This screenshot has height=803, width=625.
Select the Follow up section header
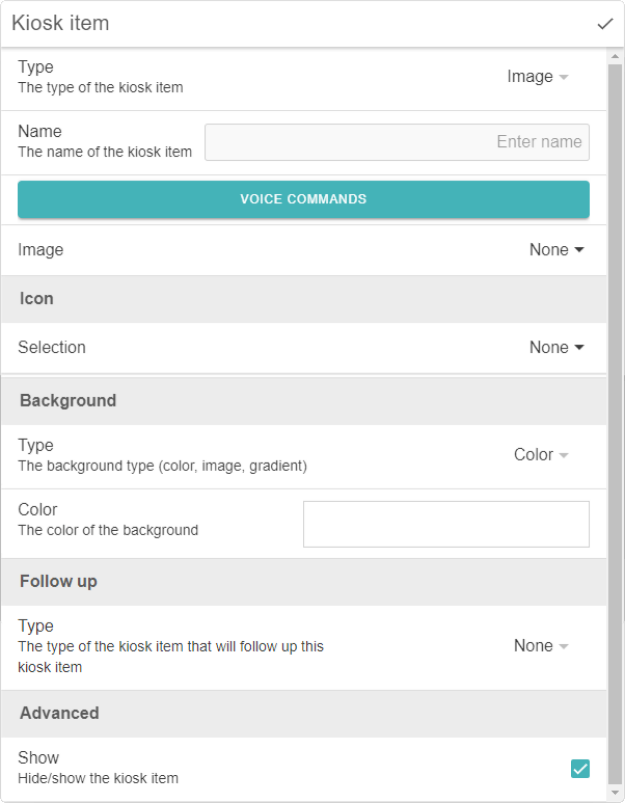point(304,582)
